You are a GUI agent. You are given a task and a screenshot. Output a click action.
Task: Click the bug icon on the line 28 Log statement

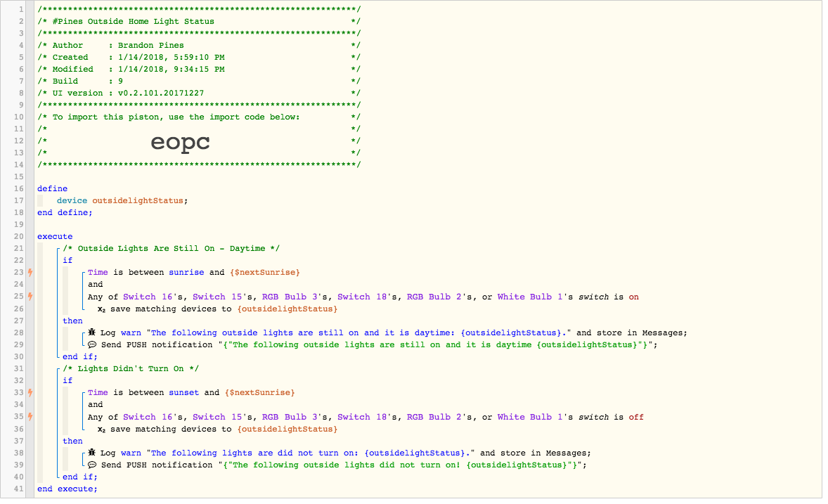(92, 332)
